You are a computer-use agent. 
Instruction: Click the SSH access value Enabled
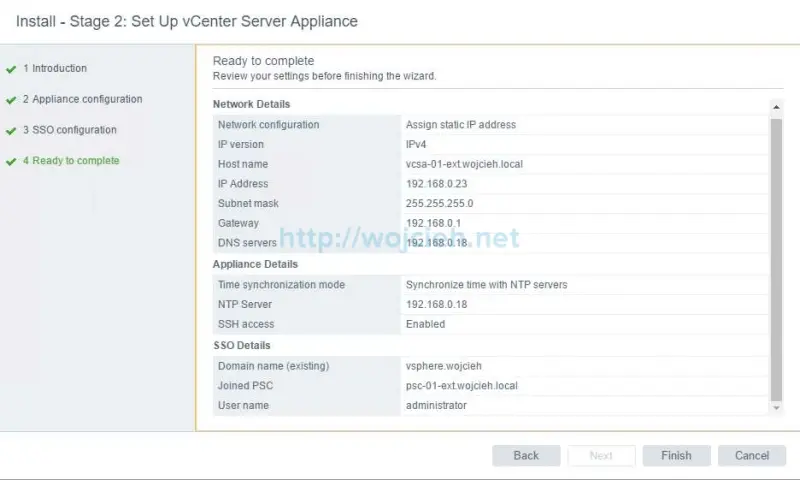pyautogui.click(x=426, y=324)
